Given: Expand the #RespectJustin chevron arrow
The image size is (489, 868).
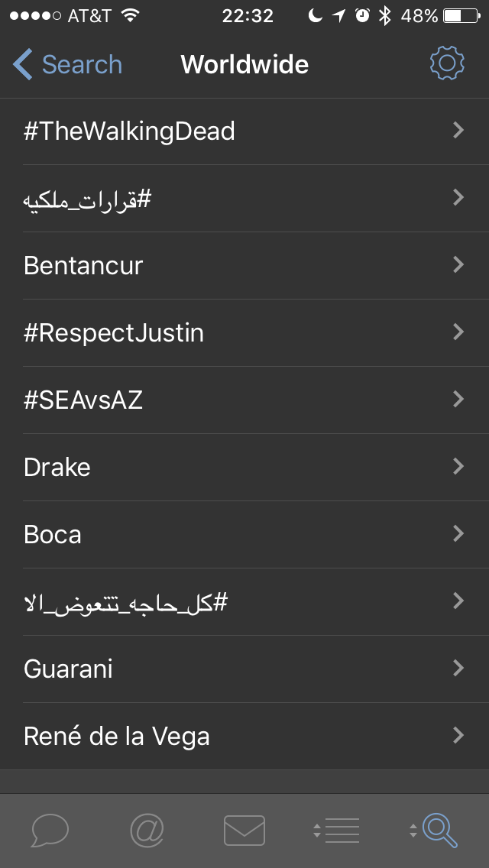Looking at the screenshot, I should click(x=458, y=332).
